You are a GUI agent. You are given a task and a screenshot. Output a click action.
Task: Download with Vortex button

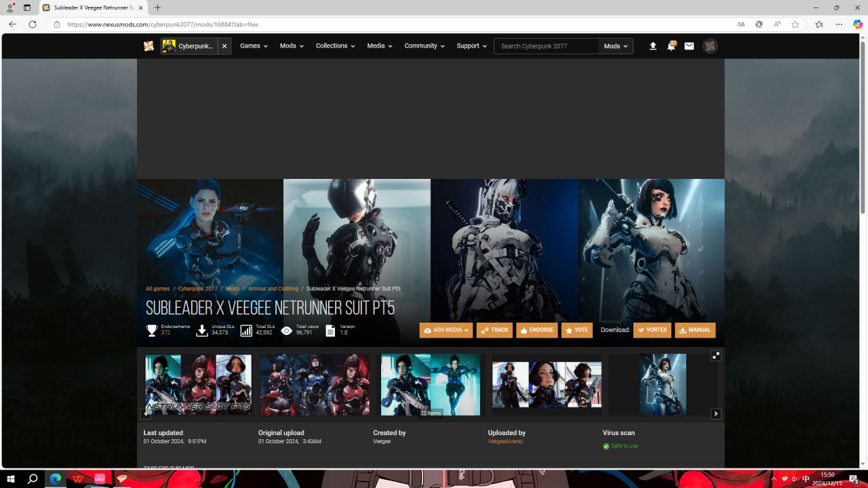coord(652,330)
